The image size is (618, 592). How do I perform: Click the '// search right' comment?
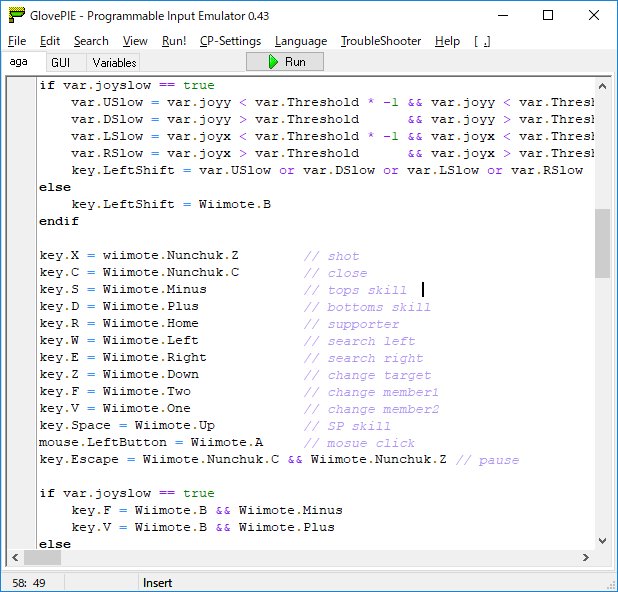[363, 358]
